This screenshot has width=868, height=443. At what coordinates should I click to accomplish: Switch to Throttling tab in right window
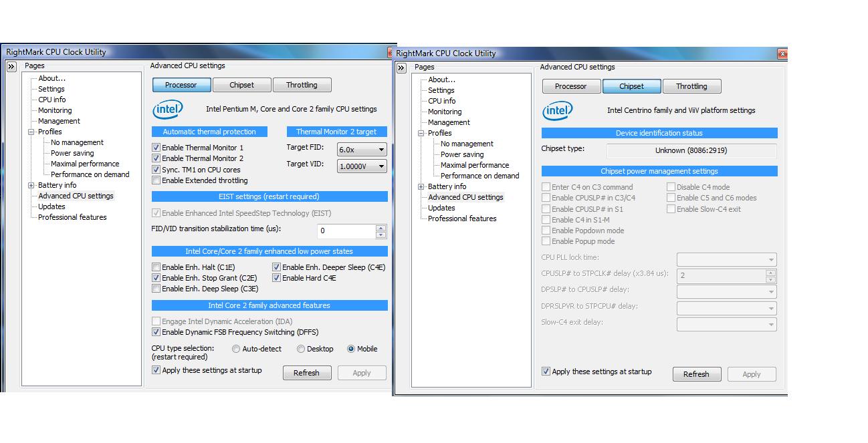(x=691, y=86)
